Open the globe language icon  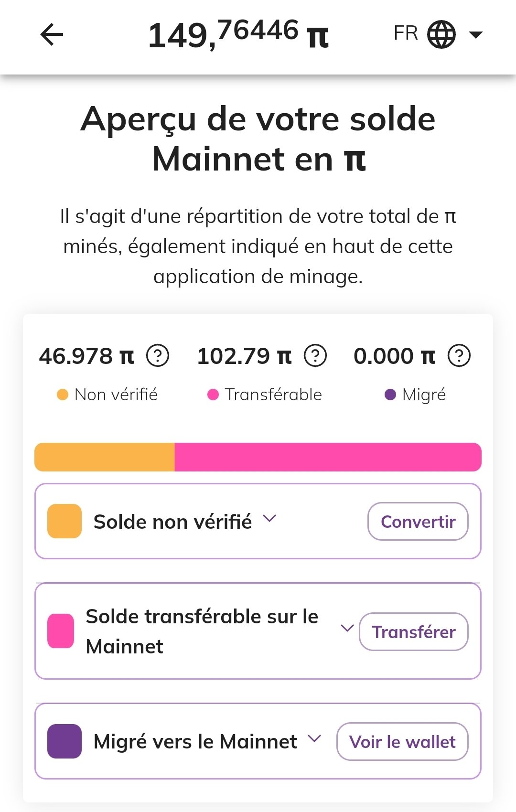click(x=441, y=34)
